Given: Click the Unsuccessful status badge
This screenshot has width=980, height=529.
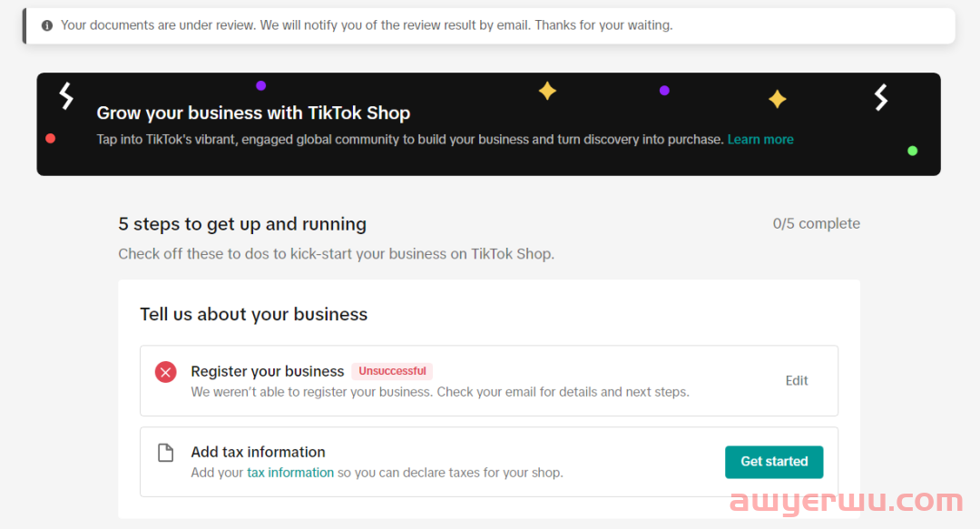Looking at the screenshot, I should tap(392, 371).
